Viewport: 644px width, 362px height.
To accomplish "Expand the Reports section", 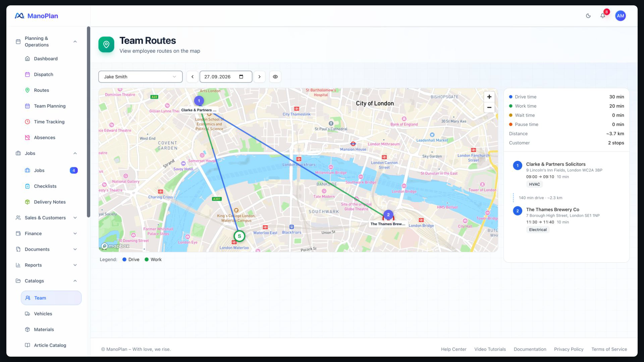I will [x=46, y=265].
